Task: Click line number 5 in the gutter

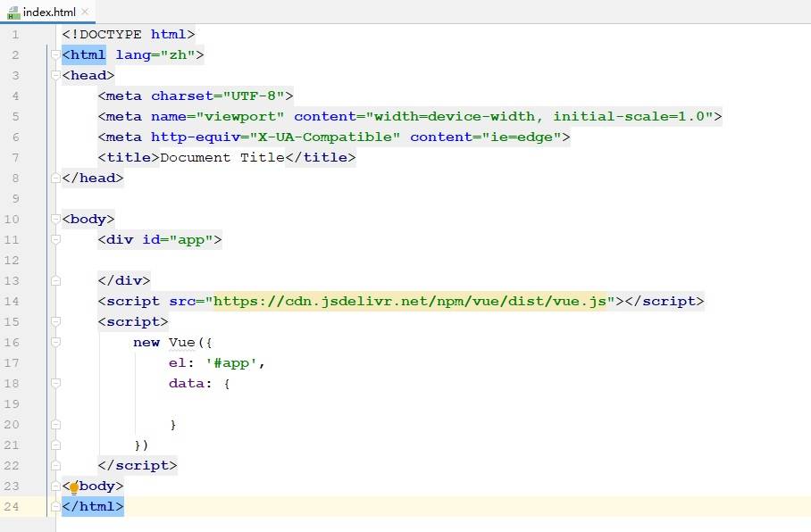Action: click(14, 116)
